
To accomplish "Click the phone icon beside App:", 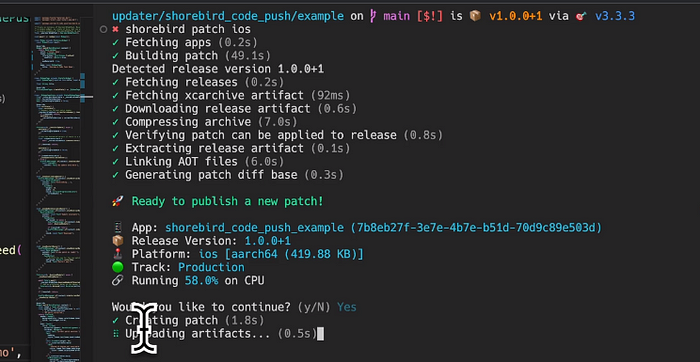I will (117, 228).
